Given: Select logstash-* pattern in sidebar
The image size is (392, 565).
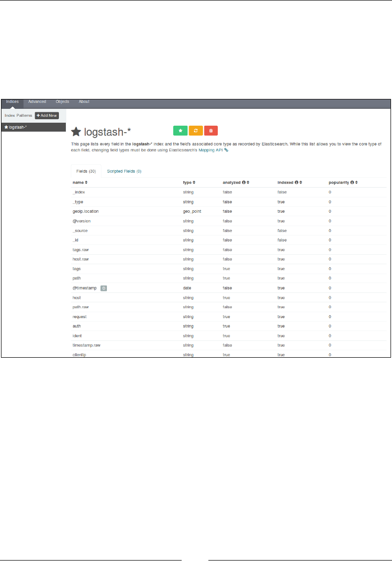Looking at the screenshot, I should pyautogui.click(x=34, y=127).
